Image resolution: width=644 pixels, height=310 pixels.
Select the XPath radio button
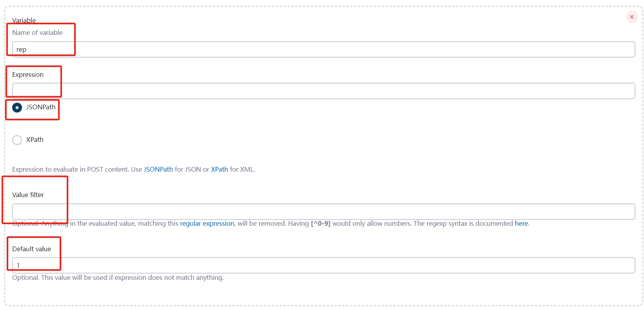[17, 140]
